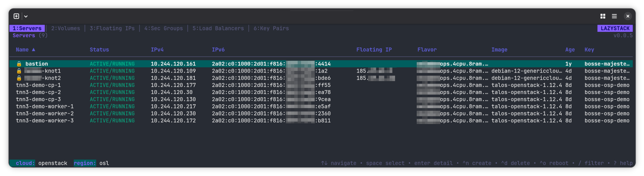Select the bastion server row
This screenshot has height=176, width=644.
321,64
